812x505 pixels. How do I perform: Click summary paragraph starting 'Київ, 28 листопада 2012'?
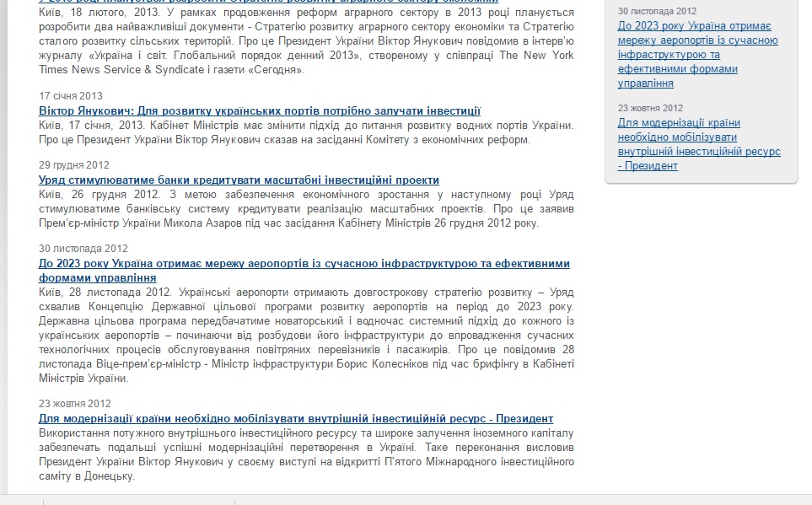pyautogui.click(x=306, y=335)
